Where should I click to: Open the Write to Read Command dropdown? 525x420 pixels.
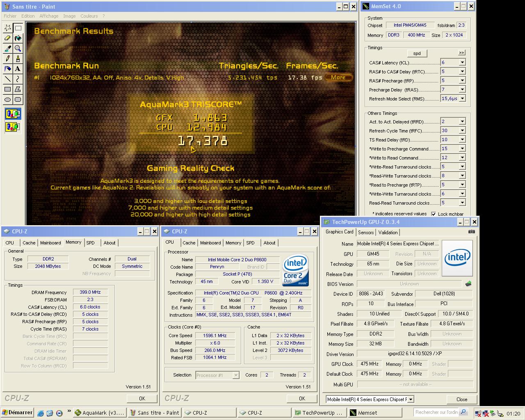(x=462, y=157)
